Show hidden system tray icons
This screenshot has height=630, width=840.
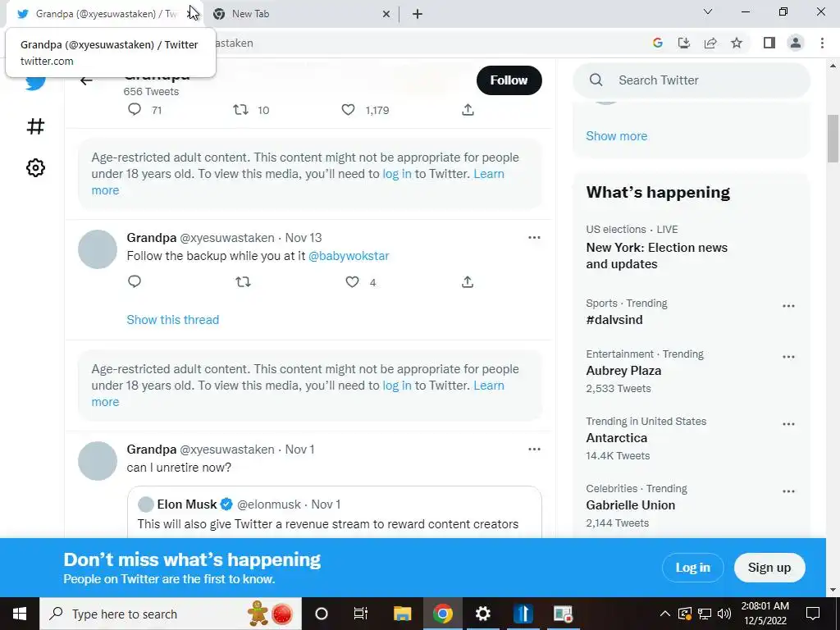pyautogui.click(x=664, y=614)
